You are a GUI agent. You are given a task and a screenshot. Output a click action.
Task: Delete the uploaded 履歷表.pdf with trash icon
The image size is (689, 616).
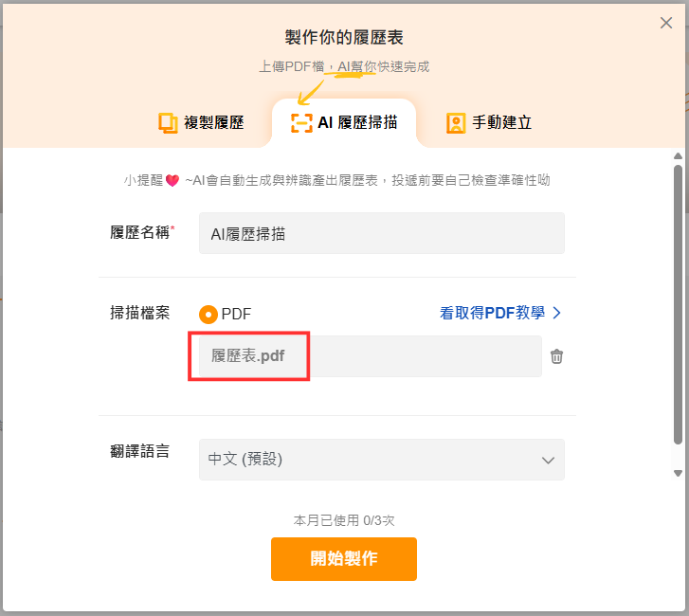tap(557, 356)
